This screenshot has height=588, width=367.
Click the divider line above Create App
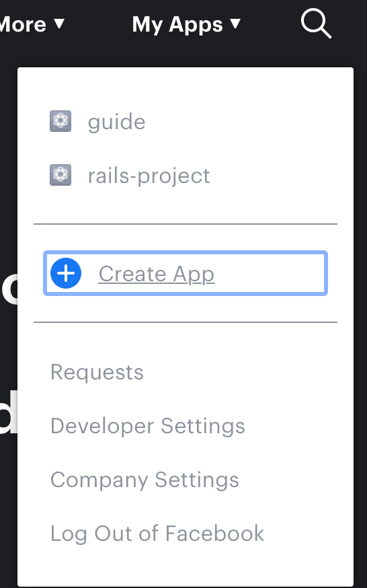186,224
